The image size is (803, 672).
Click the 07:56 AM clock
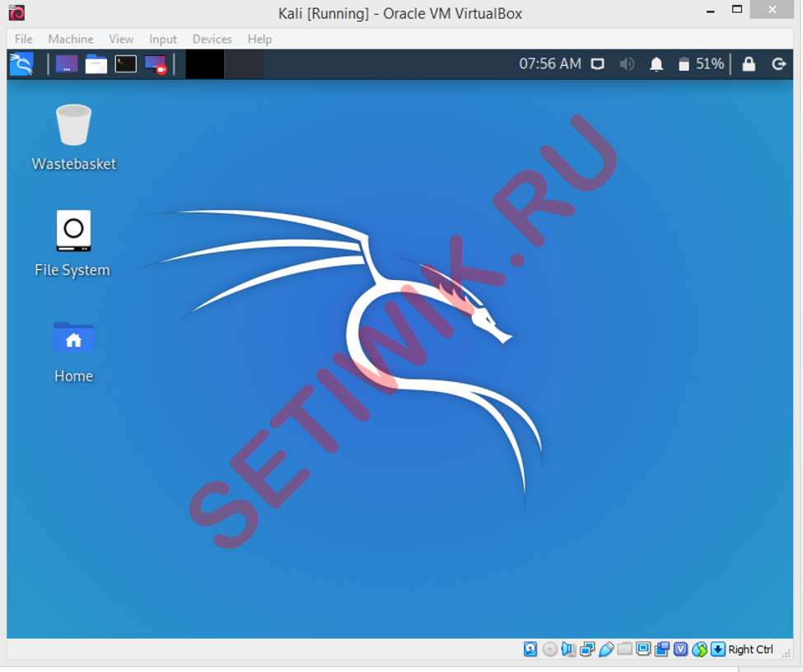tap(549, 64)
